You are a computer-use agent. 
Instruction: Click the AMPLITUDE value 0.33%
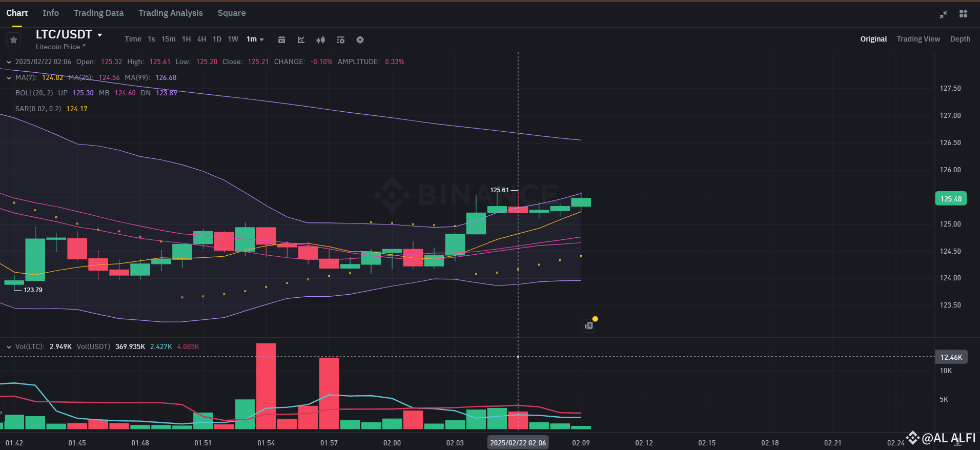(395, 62)
